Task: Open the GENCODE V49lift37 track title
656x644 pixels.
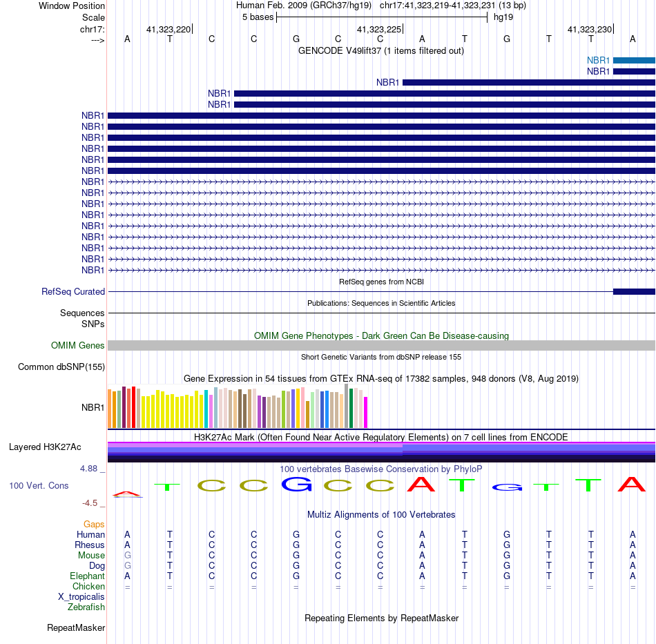Action: coord(380,51)
